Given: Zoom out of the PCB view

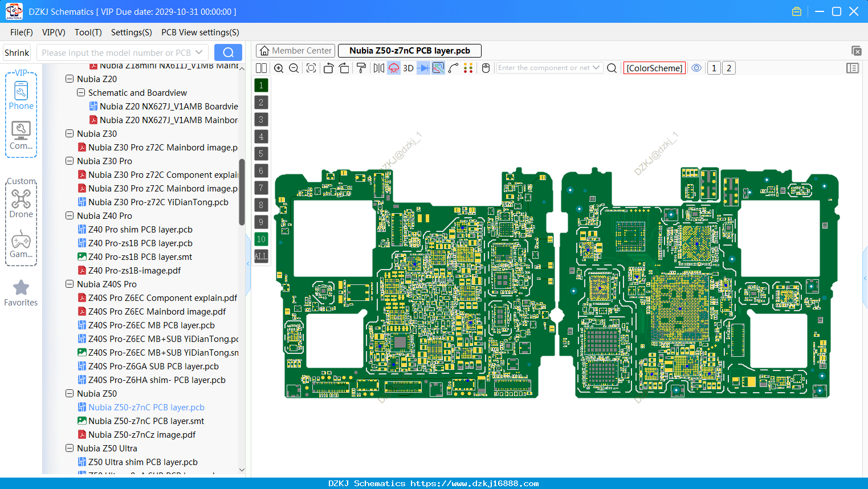Looking at the screenshot, I should [x=294, y=68].
